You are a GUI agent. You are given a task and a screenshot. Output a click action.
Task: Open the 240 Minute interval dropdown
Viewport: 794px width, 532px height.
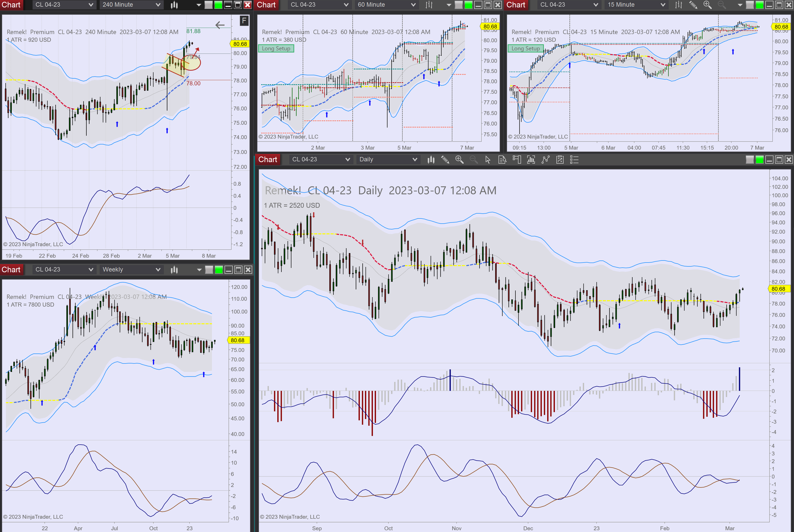[131, 5]
